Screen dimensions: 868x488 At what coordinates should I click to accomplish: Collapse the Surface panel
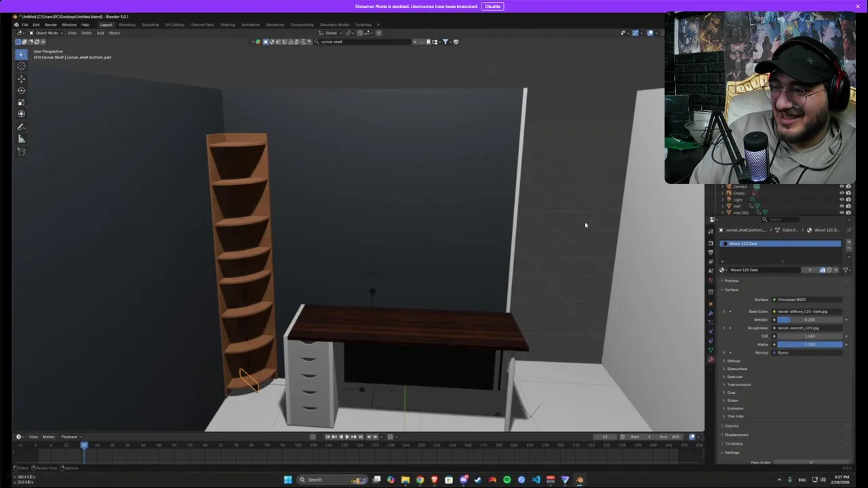[x=731, y=289]
